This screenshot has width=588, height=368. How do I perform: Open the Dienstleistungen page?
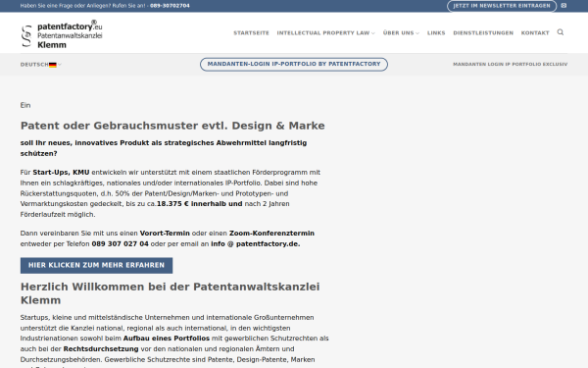tap(483, 33)
